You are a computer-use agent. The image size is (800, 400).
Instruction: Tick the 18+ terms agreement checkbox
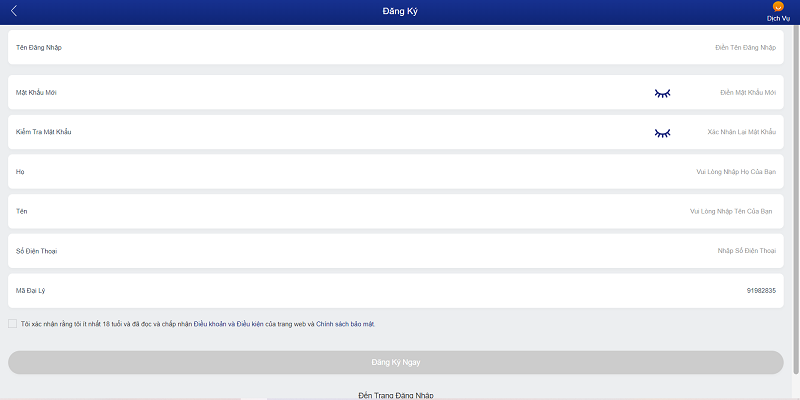click(12, 324)
